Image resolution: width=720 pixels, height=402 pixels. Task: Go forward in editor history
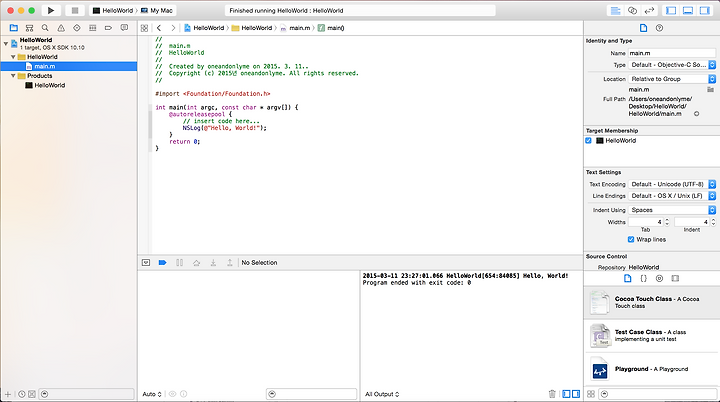173,28
